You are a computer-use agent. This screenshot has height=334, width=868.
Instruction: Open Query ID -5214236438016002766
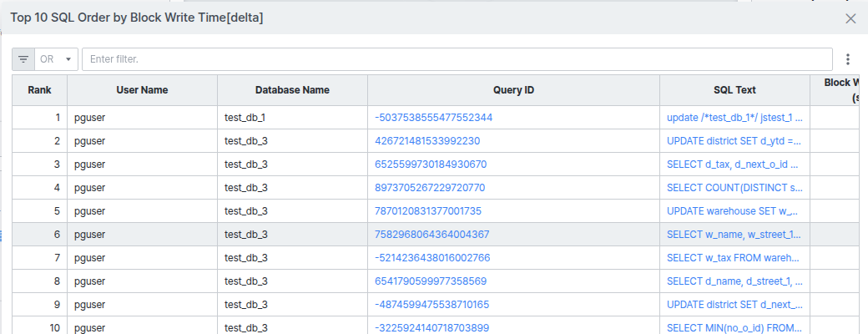click(432, 257)
